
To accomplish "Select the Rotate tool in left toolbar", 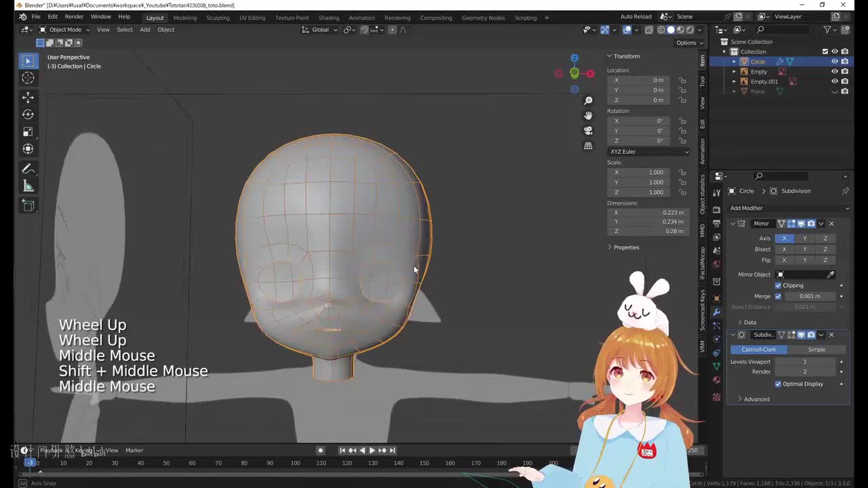I will (x=28, y=115).
